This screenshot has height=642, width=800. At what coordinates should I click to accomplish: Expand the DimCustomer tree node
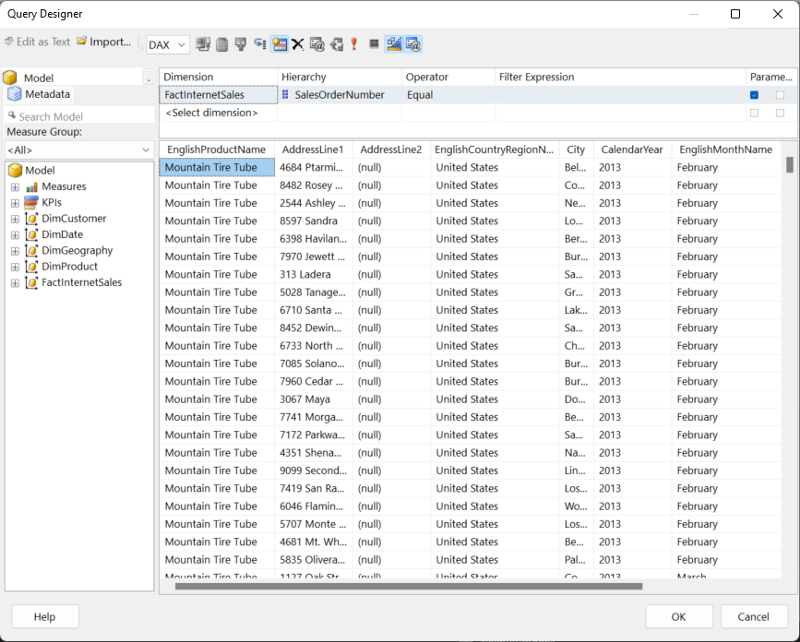[15, 219]
